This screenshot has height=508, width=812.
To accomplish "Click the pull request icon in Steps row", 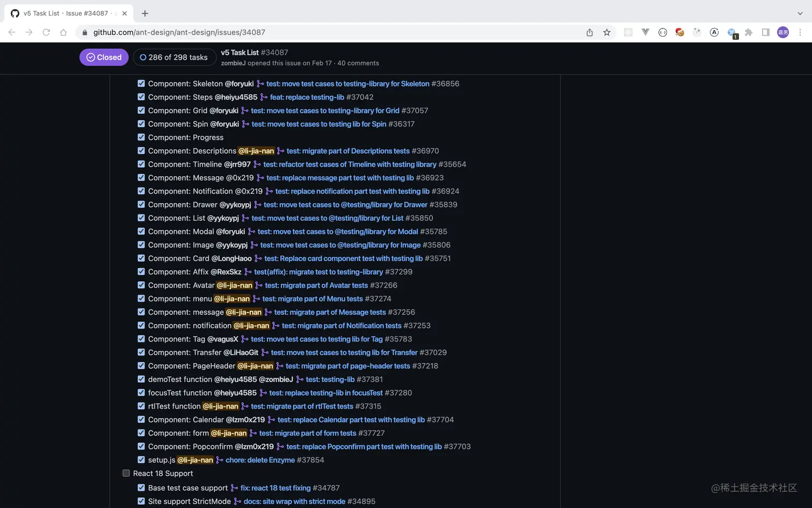I will 264,97.
